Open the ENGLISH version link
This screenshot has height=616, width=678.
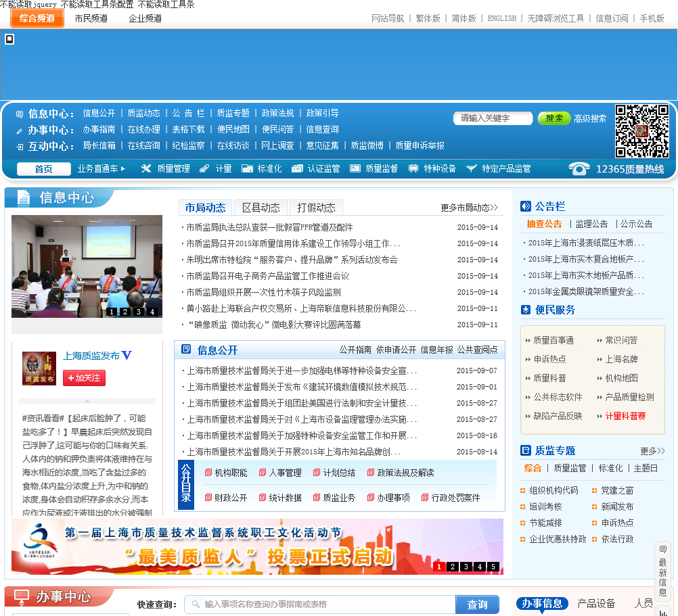(501, 18)
